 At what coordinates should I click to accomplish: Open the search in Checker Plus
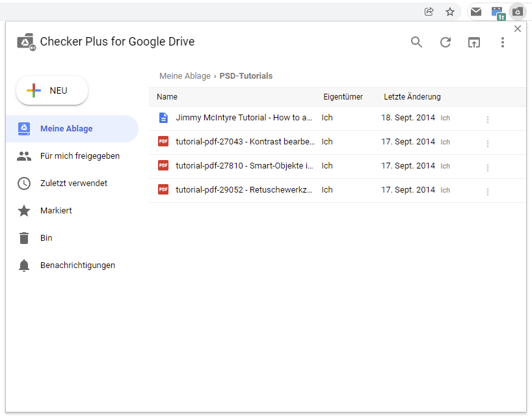click(x=416, y=42)
